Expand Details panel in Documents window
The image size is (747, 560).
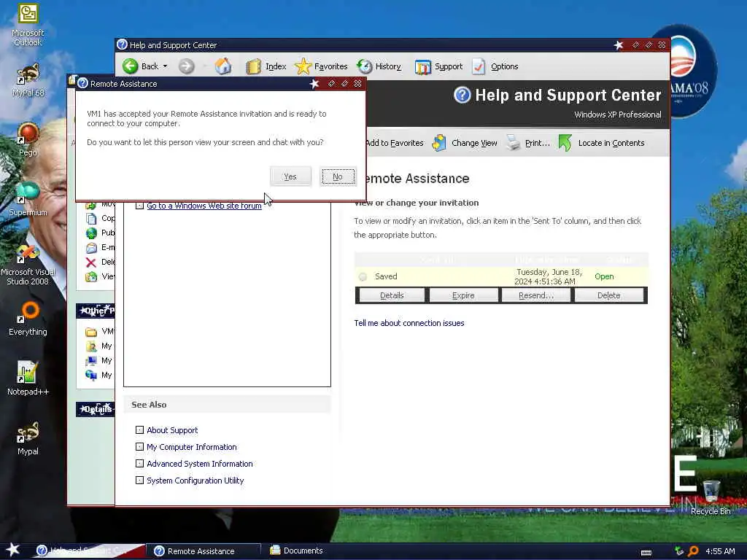[96, 409]
